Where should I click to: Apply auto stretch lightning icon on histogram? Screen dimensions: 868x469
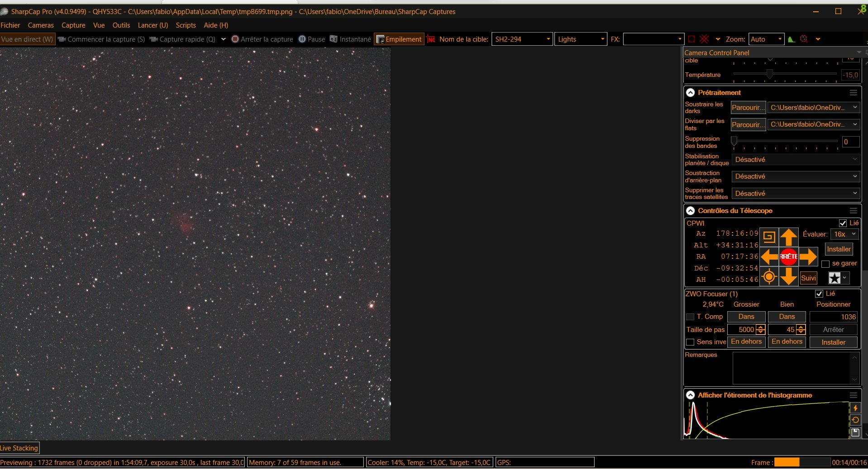[855, 408]
